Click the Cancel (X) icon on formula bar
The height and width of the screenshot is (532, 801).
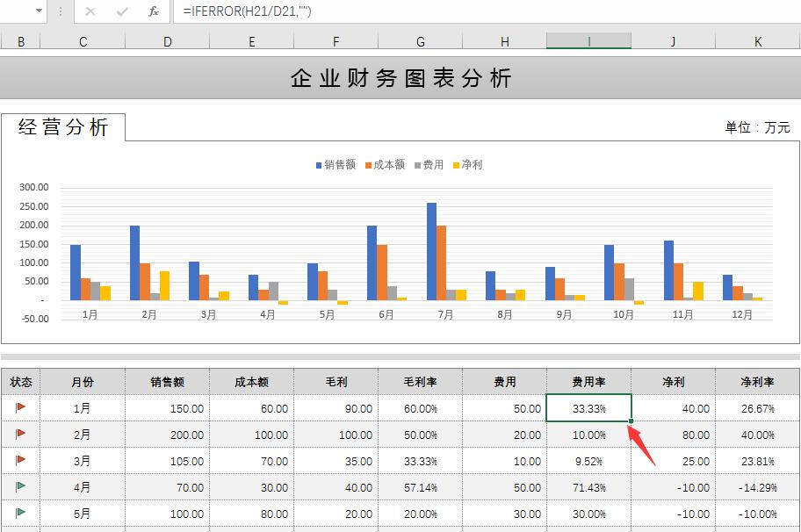coord(90,12)
